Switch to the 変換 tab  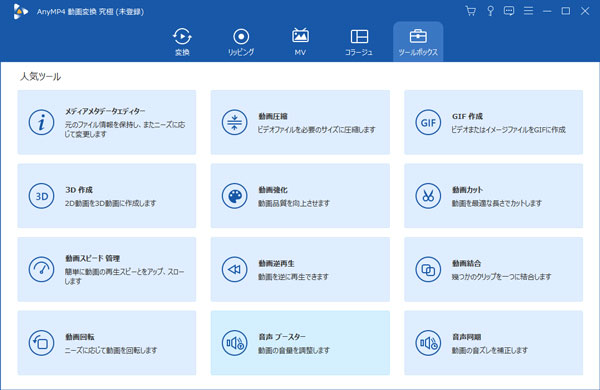point(182,42)
